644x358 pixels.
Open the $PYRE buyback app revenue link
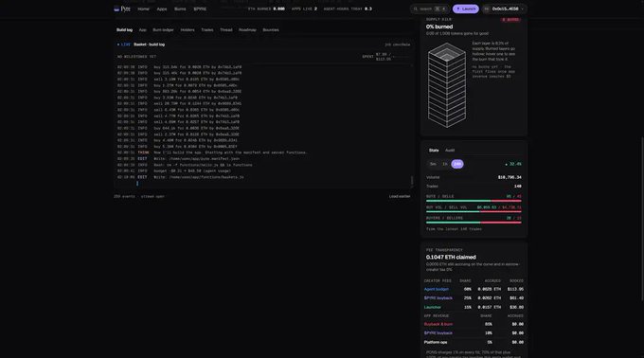tap(438, 333)
